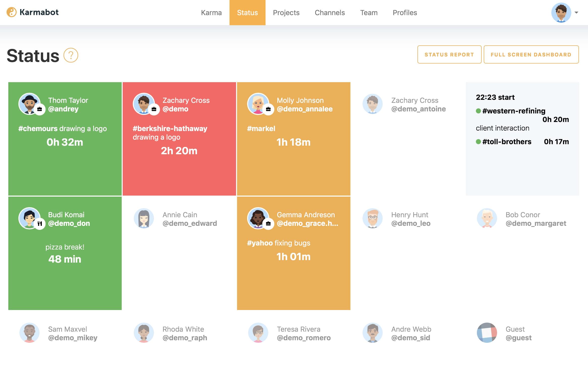The width and height of the screenshot is (588, 371).
Task: Open the Status help question mark
Action: (x=71, y=55)
